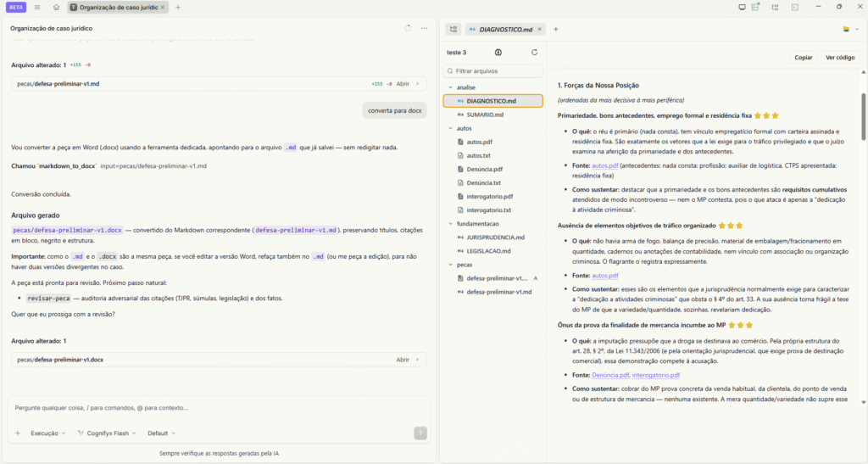Viewport: 868px width, 464px height.
Task: Click the 1. Forças da Nossa Posição heading
Action: point(598,86)
